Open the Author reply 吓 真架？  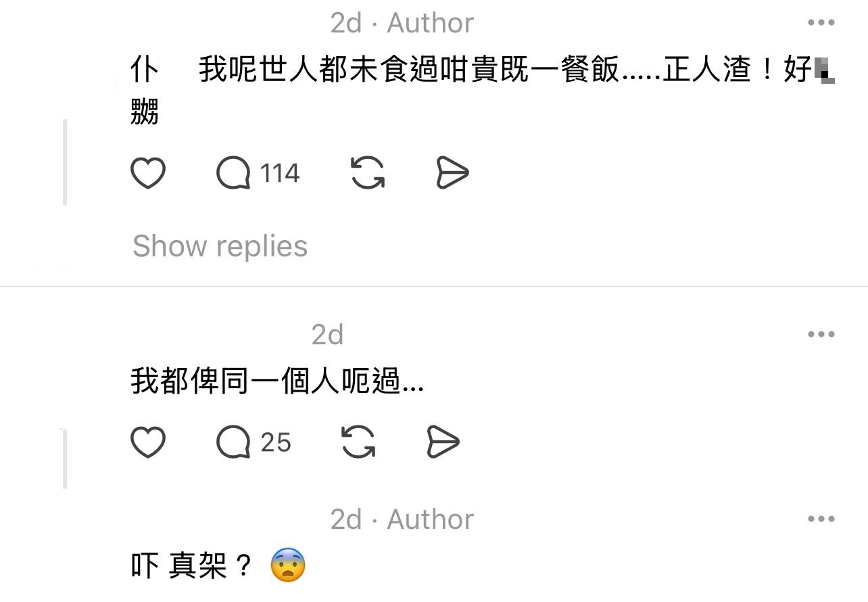[x=191, y=566]
